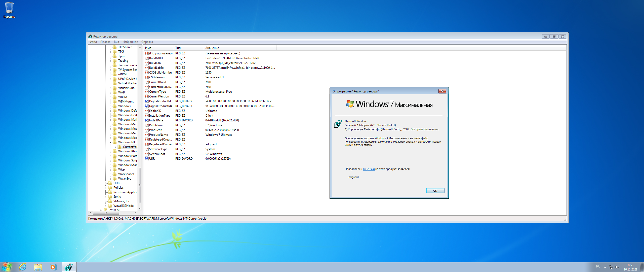Viewport: 644px width, 272px height.
Task: Click the volume speaker tray icon
Action: click(x=617, y=267)
